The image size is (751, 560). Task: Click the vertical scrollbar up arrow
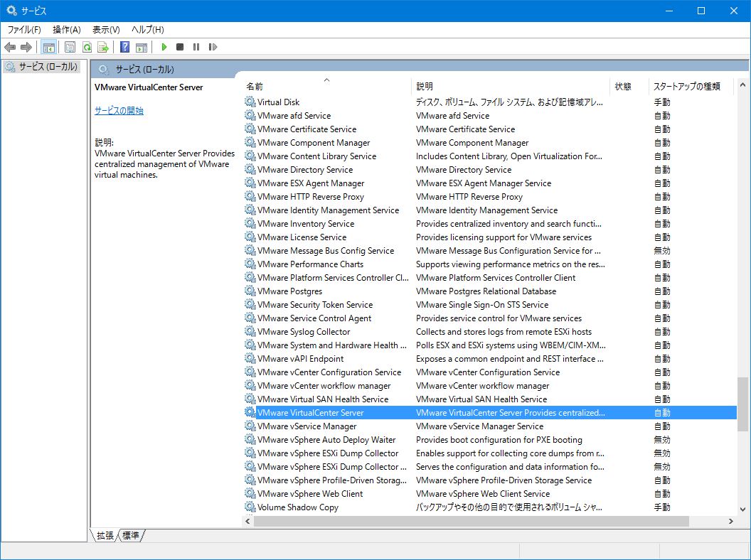click(x=742, y=85)
